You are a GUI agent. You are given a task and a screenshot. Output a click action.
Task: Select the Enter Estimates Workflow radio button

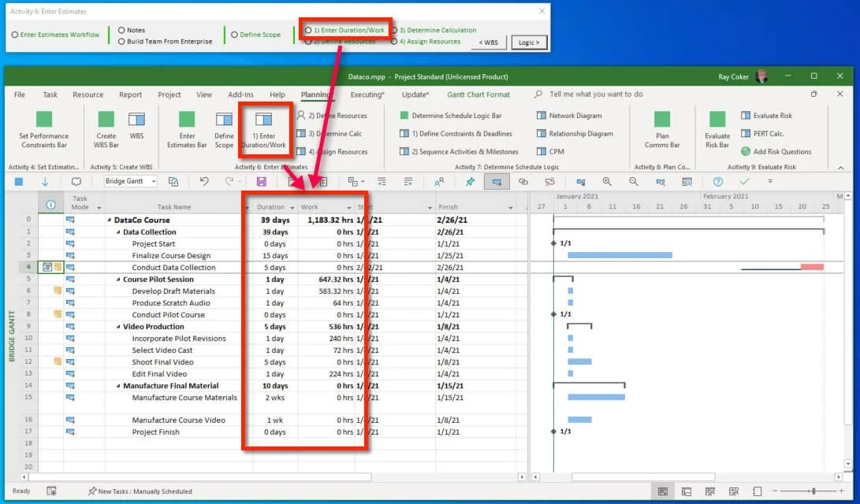[x=15, y=35]
